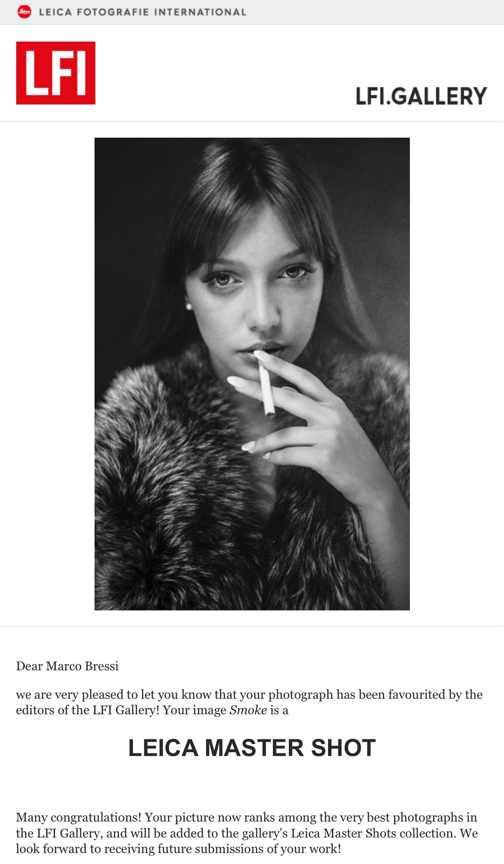The image size is (504, 864).
Task: Click the round red Leica logo icon
Action: click(x=24, y=12)
